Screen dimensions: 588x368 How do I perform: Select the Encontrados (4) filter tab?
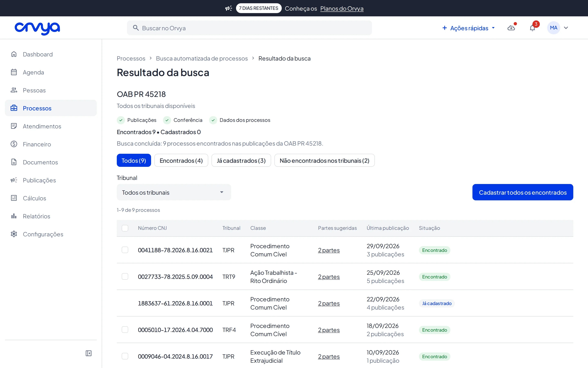click(x=181, y=160)
